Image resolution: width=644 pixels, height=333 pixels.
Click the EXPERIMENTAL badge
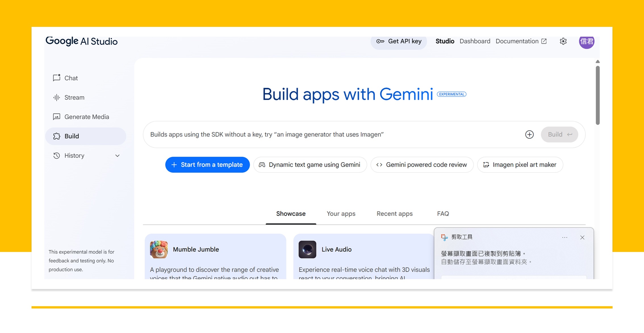click(x=451, y=94)
